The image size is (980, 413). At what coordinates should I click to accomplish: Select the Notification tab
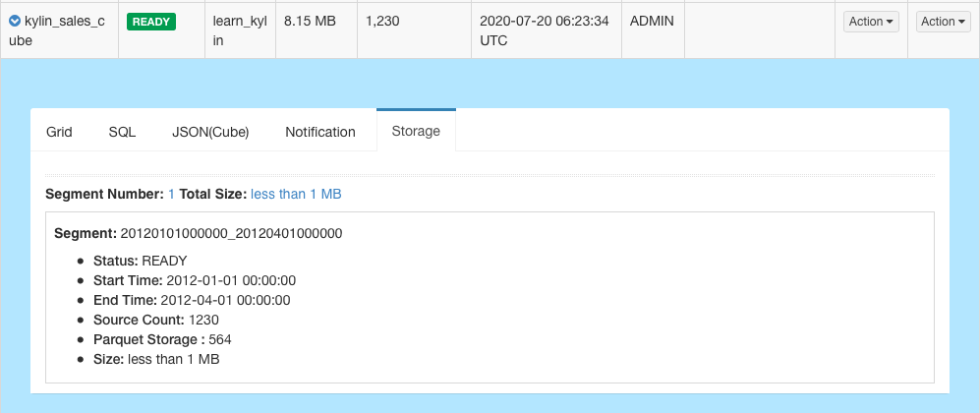320,132
